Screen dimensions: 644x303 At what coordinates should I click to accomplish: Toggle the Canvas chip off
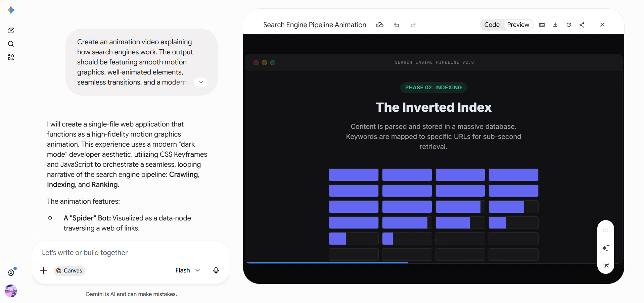click(70, 271)
